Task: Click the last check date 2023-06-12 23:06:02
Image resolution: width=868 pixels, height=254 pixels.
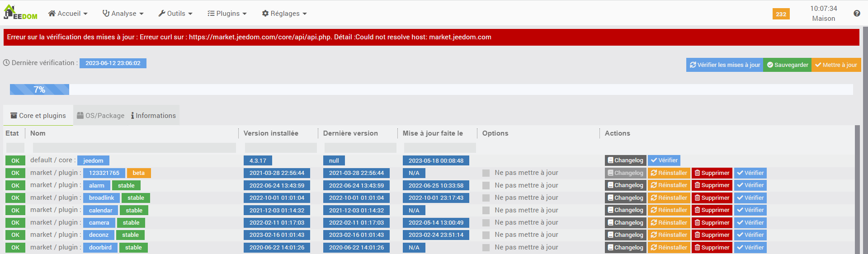Action: [113, 63]
